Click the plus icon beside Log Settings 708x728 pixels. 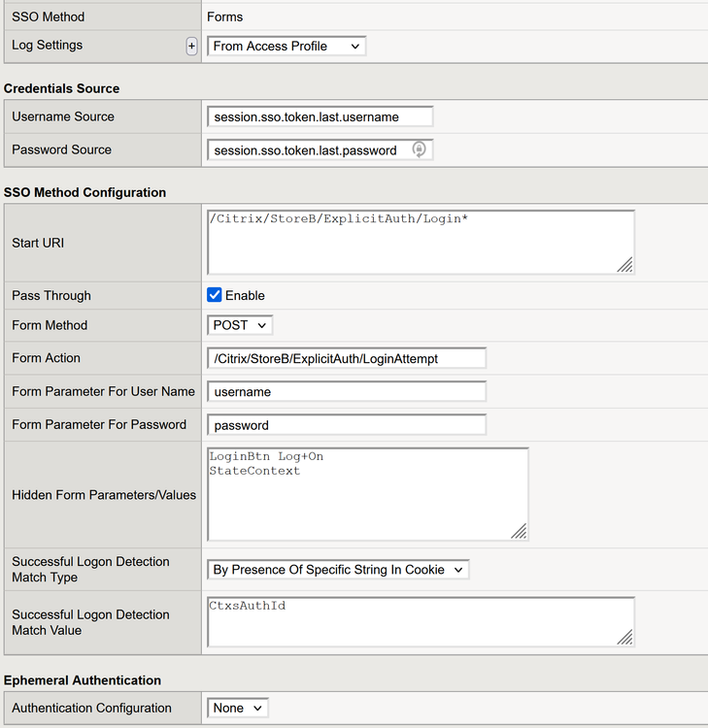coord(191,47)
